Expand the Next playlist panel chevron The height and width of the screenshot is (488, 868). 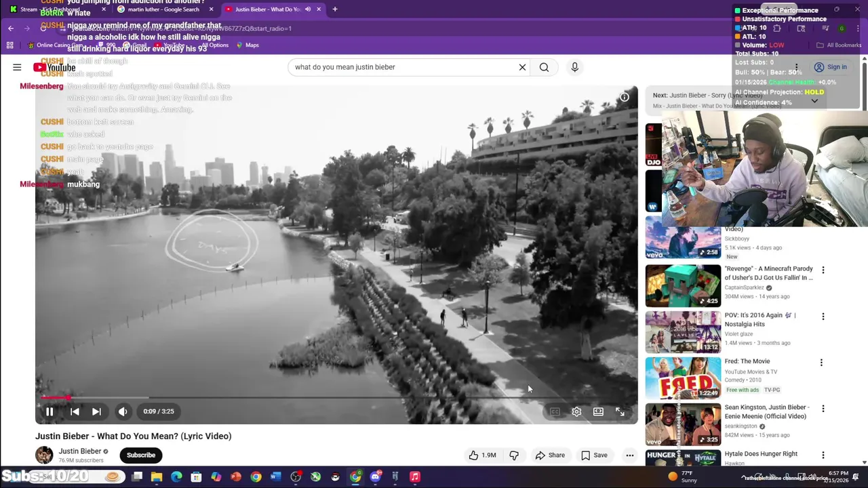[x=814, y=101]
